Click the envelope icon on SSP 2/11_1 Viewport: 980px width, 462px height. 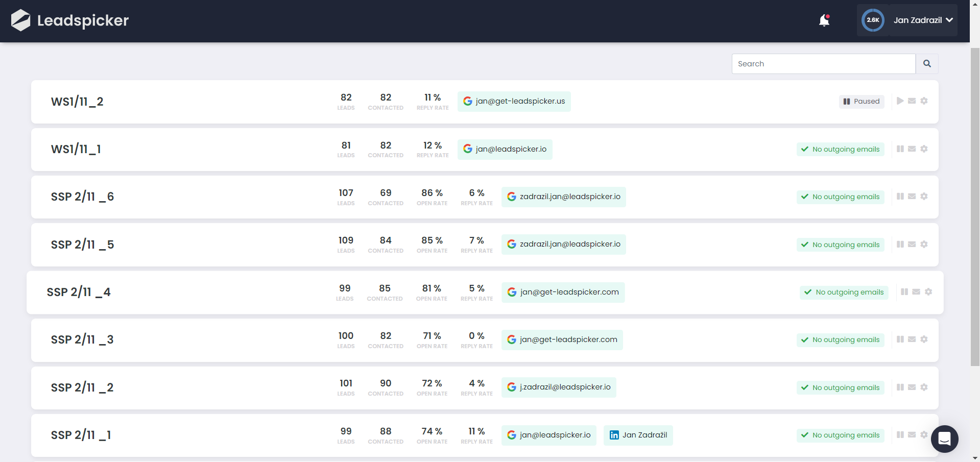pos(912,435)
